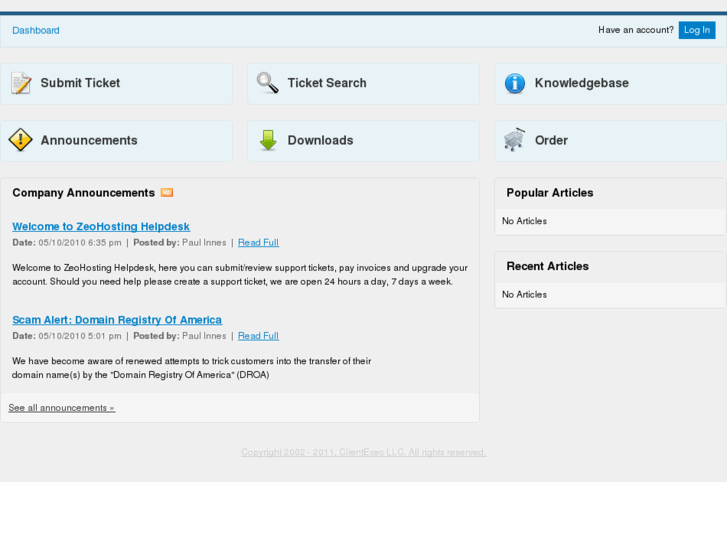Click the date 05/10/2010 5:01 pm
727x545 pixels.
(80, 336)
